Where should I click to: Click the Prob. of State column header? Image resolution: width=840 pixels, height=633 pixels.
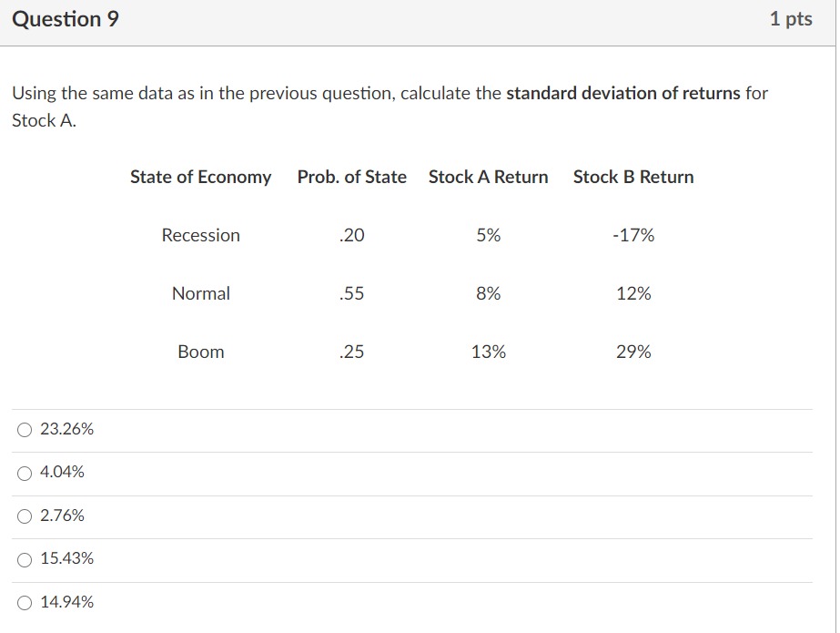pyautogui.click(x=351, y=177)
